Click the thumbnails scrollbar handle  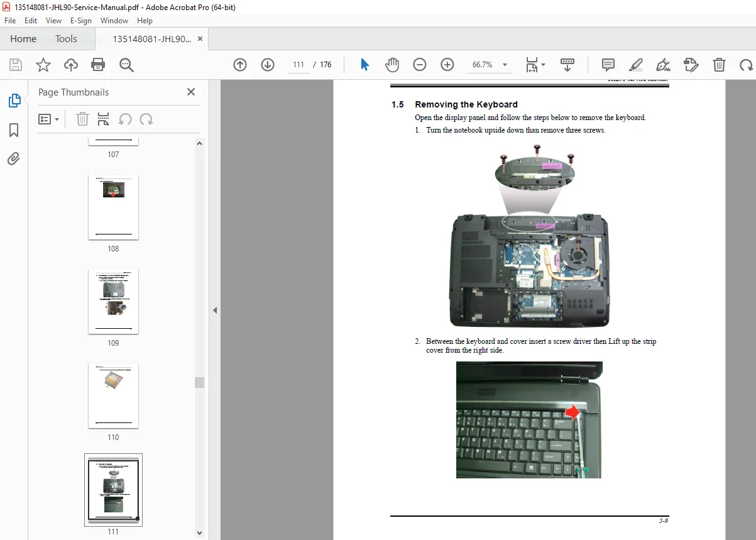click(x=200, y=382)
